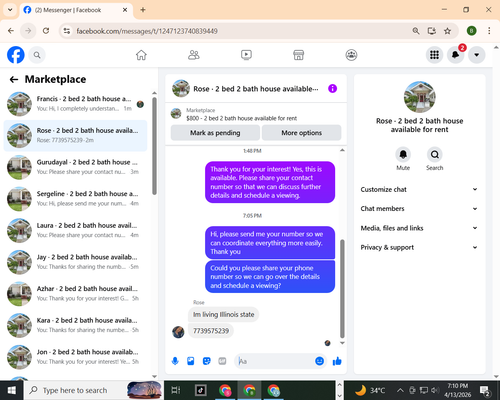Viewport: 500px width, 400px height.
Task: Open Gurudayal conversation
Action: [x=75, y=167]
